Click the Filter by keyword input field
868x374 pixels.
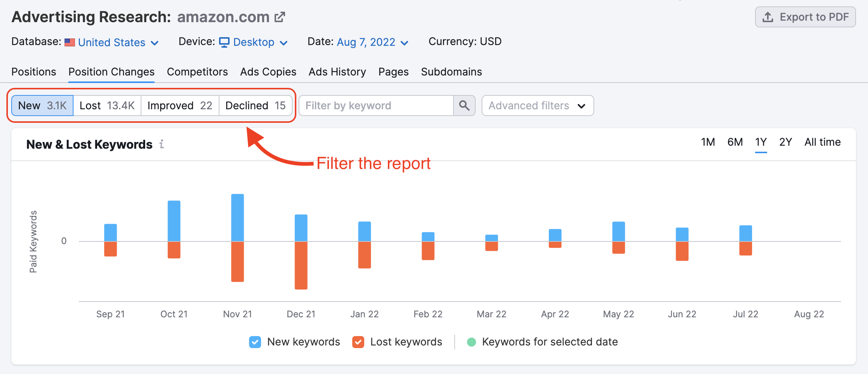click(376, 106)
